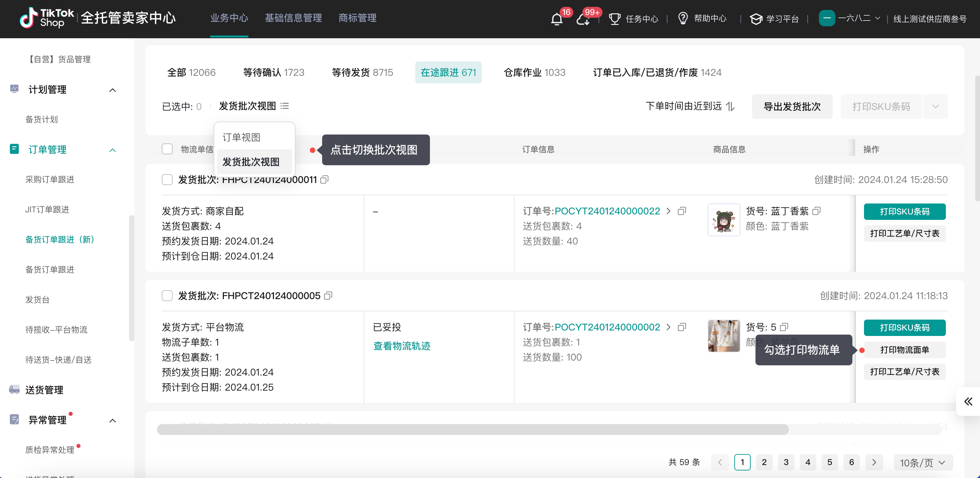
Task: Click the horizontal table scrollbar
Action: (473, 429)
